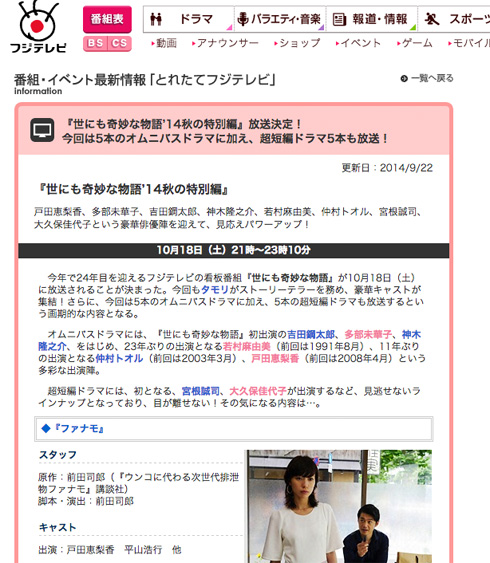Click the 『ファナモ』 section heading
Image resolution: width=490 pixels, height=563 pixels.
pos(79,428)
